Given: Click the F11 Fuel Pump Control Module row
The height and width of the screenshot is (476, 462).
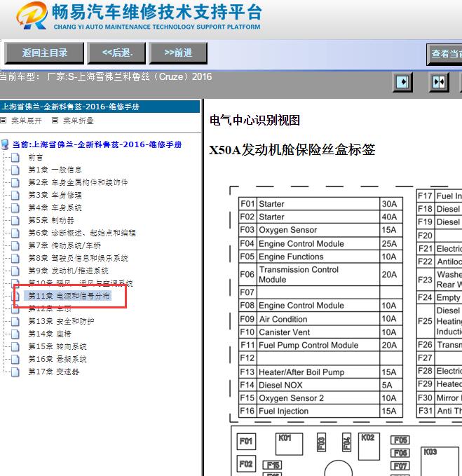Looking at the screenshot, I should click(320, 345).
